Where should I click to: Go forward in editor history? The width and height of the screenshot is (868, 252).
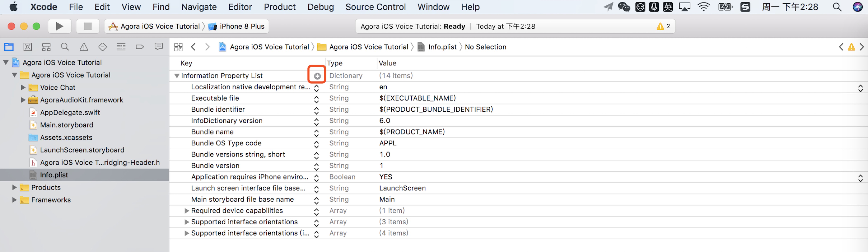point(207,47)
